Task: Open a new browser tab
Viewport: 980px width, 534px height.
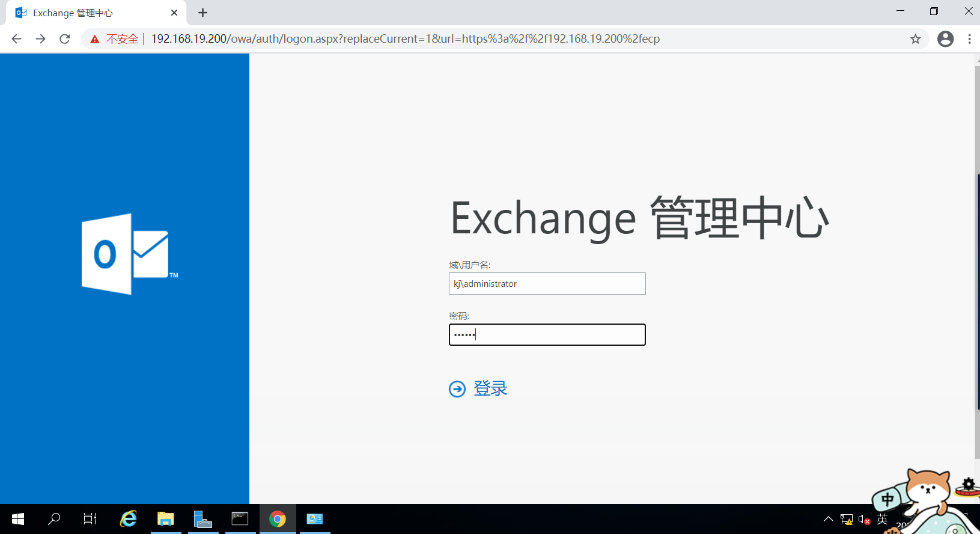Action: 203,13
